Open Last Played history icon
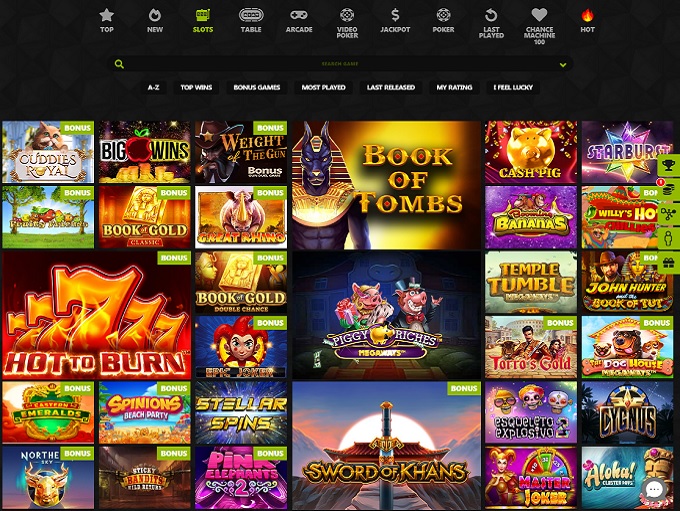 click(491, 15)
